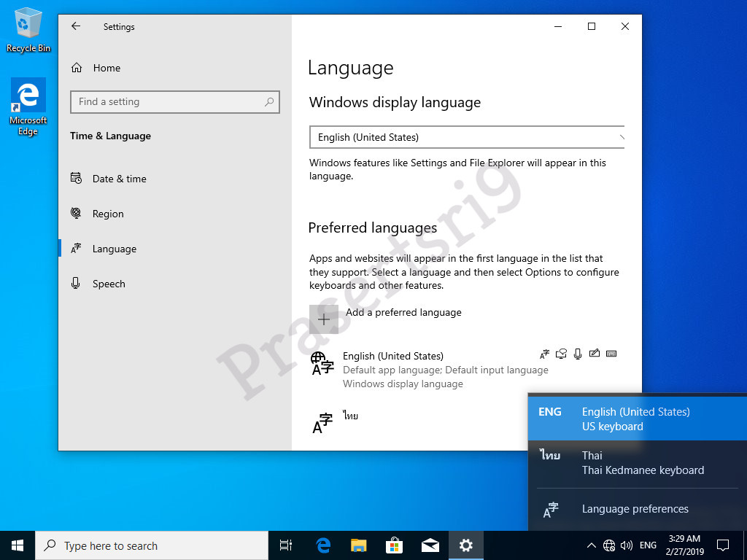Click the speech recognition microphone icon for English
The width and height of the screenshot is (747, 560).
(578, 354)
